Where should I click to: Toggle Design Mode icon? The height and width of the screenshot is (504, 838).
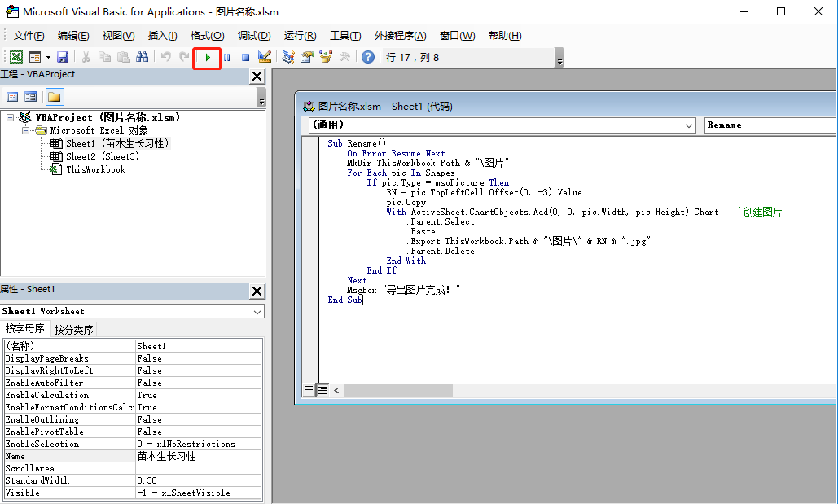coord(265,57)
